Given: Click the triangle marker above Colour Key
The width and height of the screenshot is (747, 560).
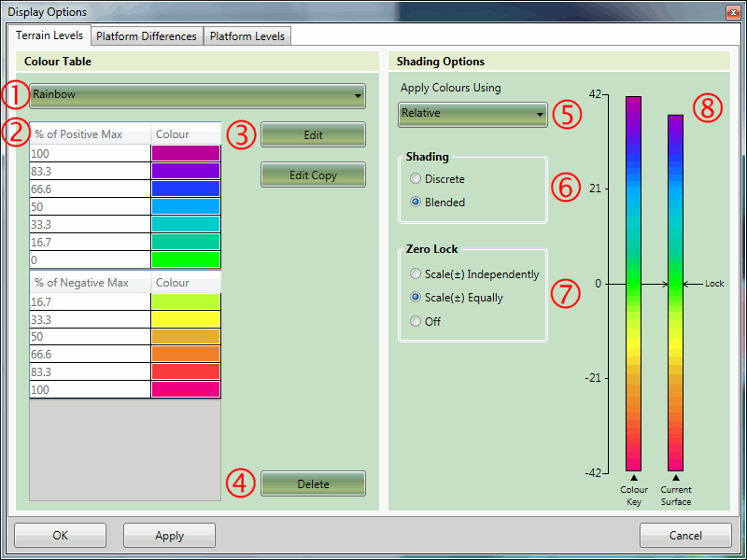Looking at the screenshot, I should pos(634,477).
